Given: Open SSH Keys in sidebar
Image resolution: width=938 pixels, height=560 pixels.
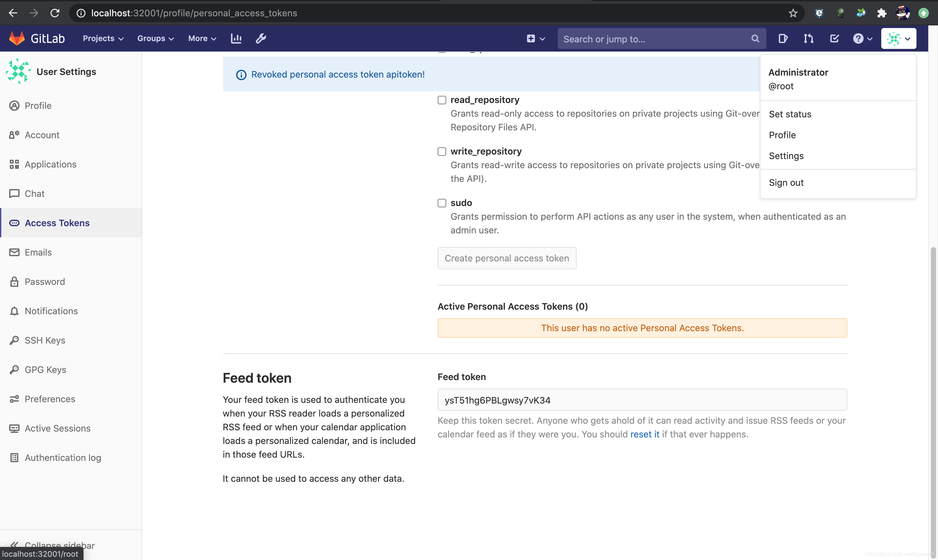Looking at the screenshot, I should 71,340.
